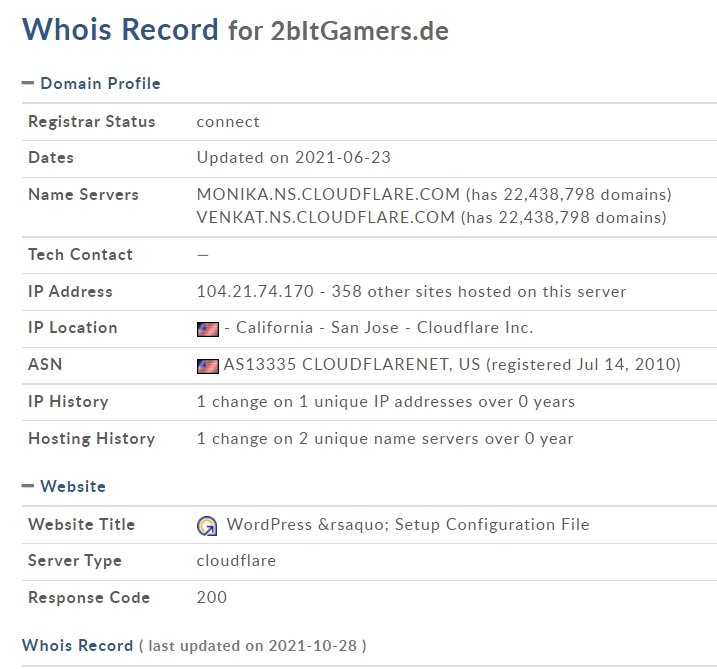Select the 2bItGamers.de domain name in title

(x=359, y=31)
